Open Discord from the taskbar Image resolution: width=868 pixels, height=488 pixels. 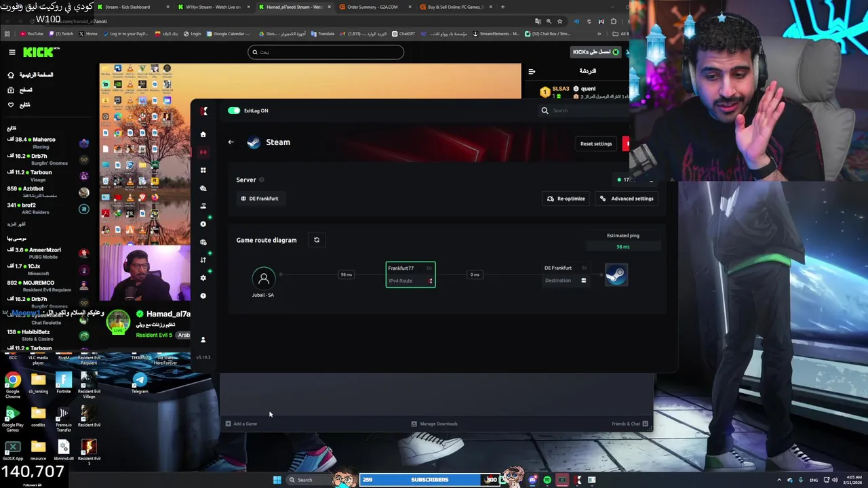(x=533, y=480)
